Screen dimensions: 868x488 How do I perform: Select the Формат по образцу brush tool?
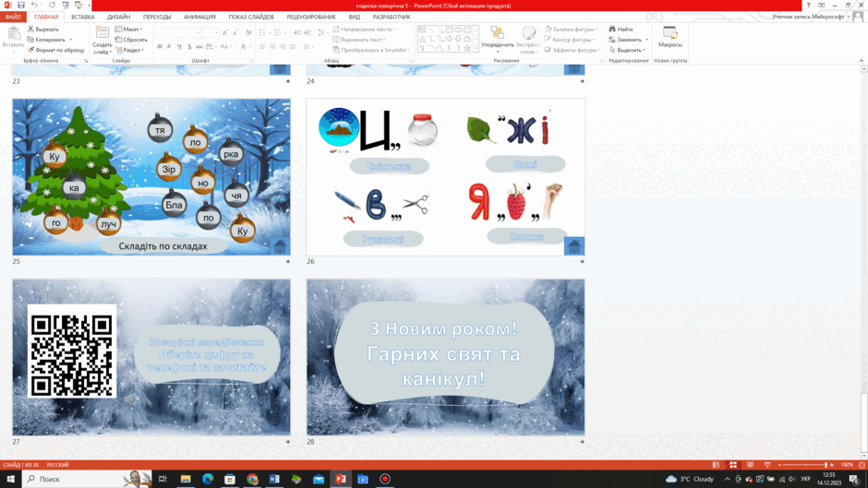(31, 50)
